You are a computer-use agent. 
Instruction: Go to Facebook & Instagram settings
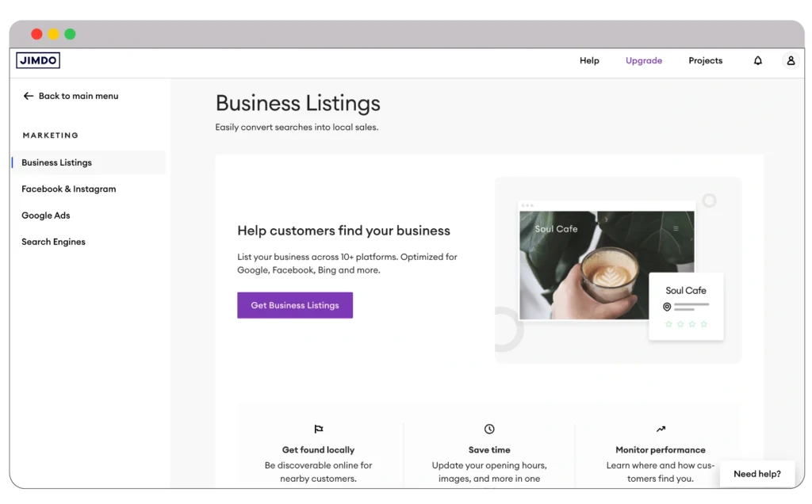69,189
